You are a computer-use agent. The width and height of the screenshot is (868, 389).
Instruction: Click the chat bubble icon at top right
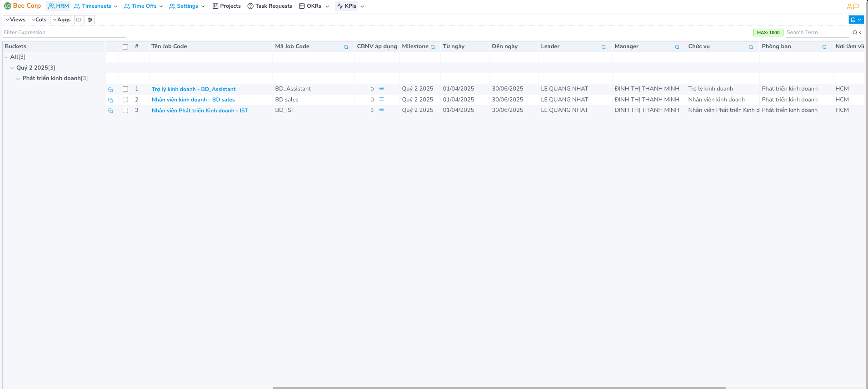(856, 6)
